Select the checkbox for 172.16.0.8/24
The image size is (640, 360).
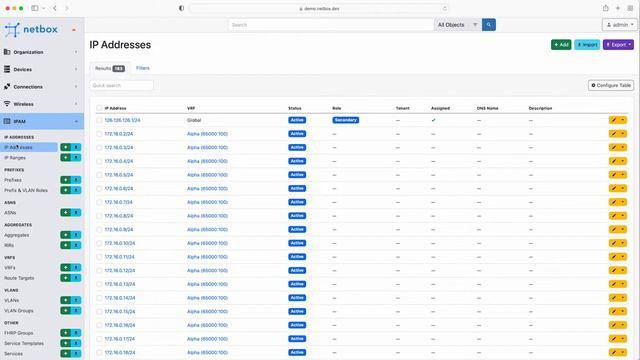point(99,216)
